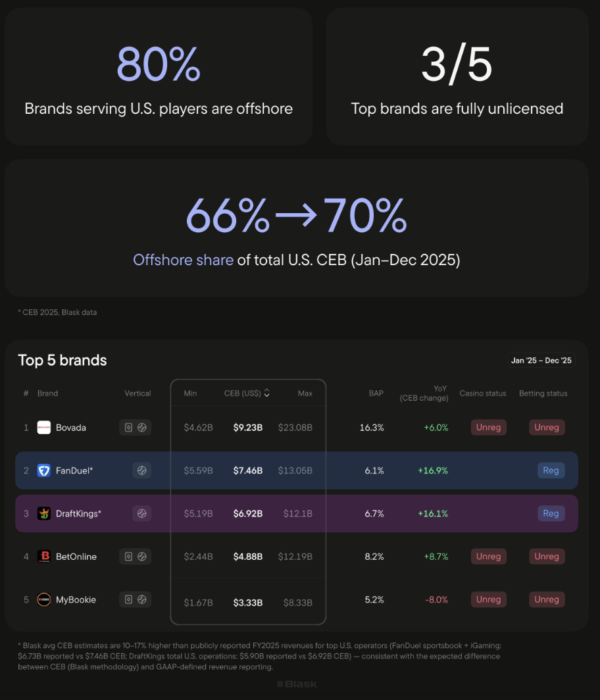Click the FanDuel shield logo
This screenshot has height=700, width=600.
[44, 470]
